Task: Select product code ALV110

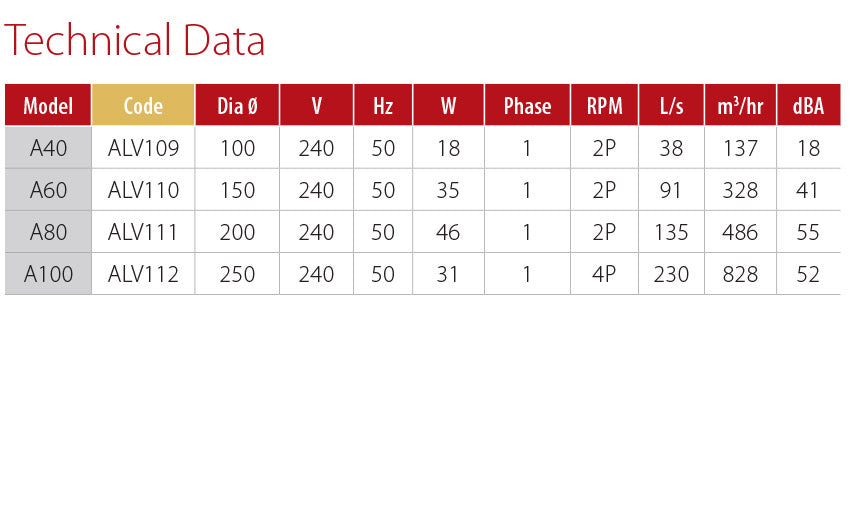Action: point(143,190)
